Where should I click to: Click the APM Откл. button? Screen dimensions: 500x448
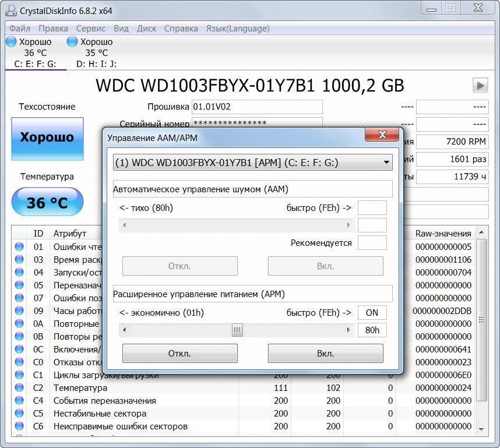(180, 353)
